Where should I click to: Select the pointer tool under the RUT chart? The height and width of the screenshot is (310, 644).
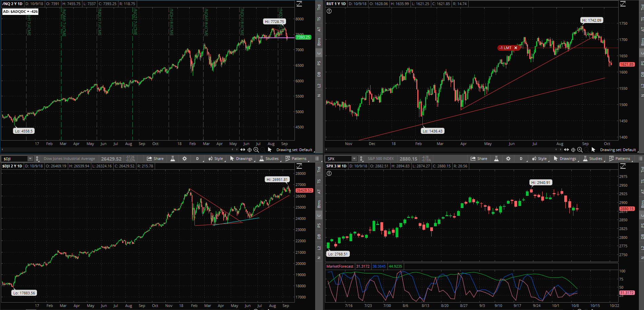(x=593, y=149)
